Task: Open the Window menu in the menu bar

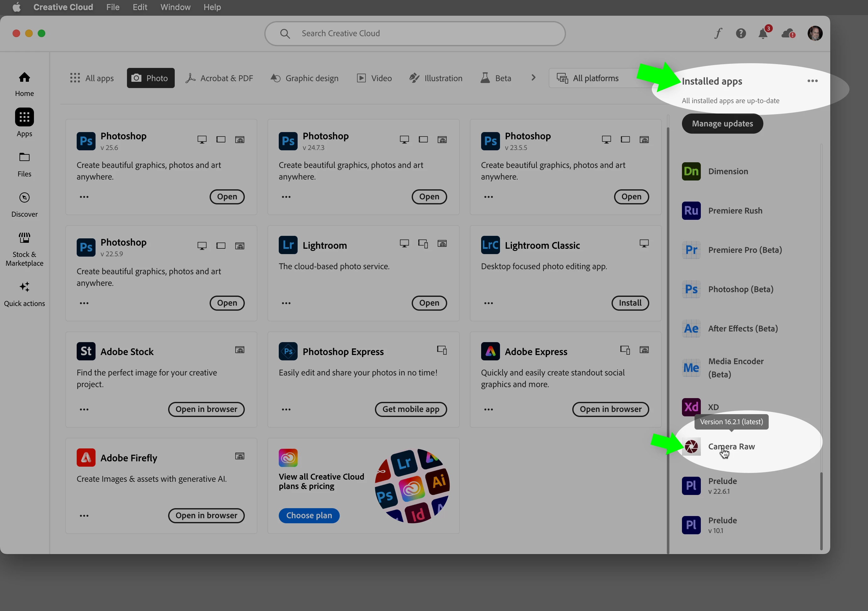Action: click(x=175, y=7)
